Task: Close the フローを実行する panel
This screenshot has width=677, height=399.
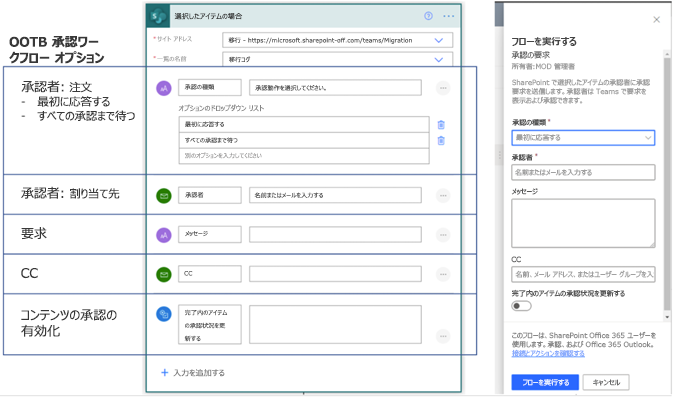Action: click(656, 20)
